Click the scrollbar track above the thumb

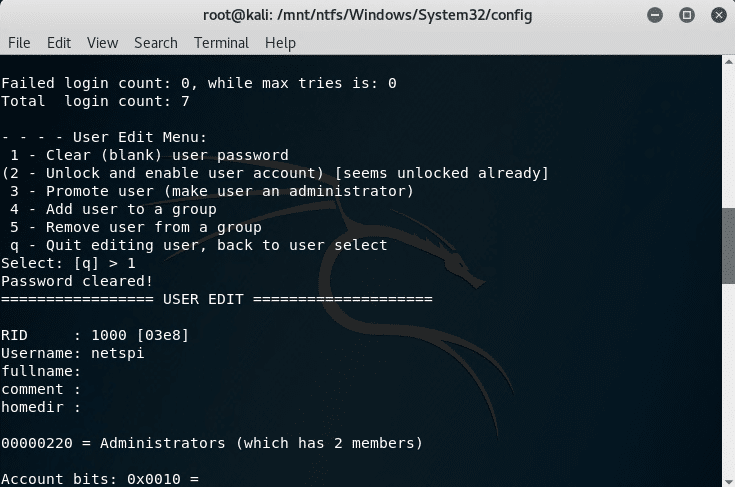728,137
